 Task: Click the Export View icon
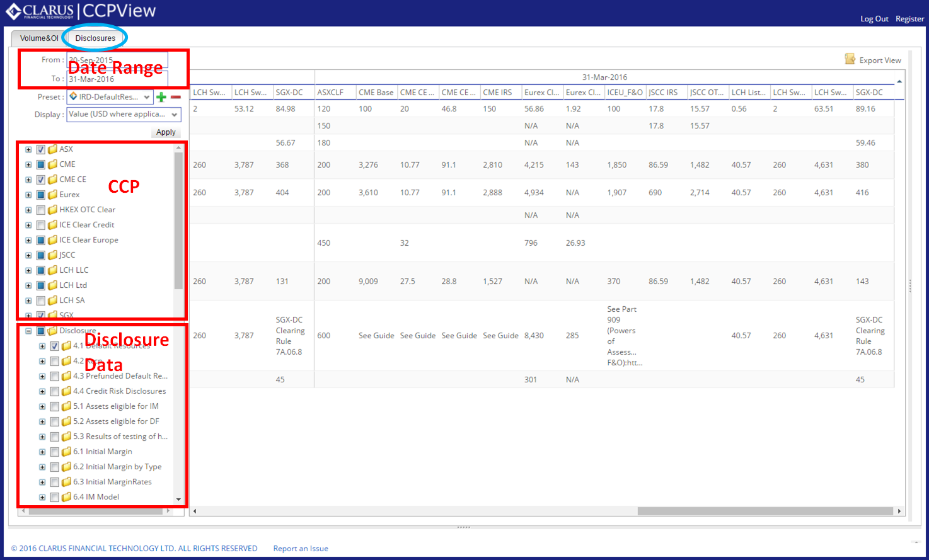coord(850,59)
